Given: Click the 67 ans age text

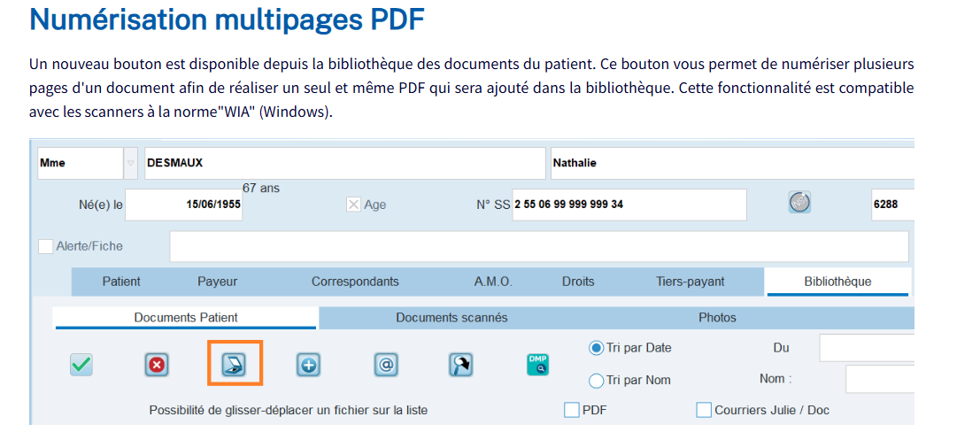Looking at the screenshot, I should 260,188.
